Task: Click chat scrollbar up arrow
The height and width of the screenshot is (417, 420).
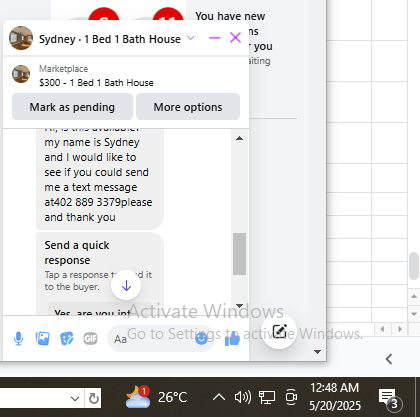Action: [239, 138]
